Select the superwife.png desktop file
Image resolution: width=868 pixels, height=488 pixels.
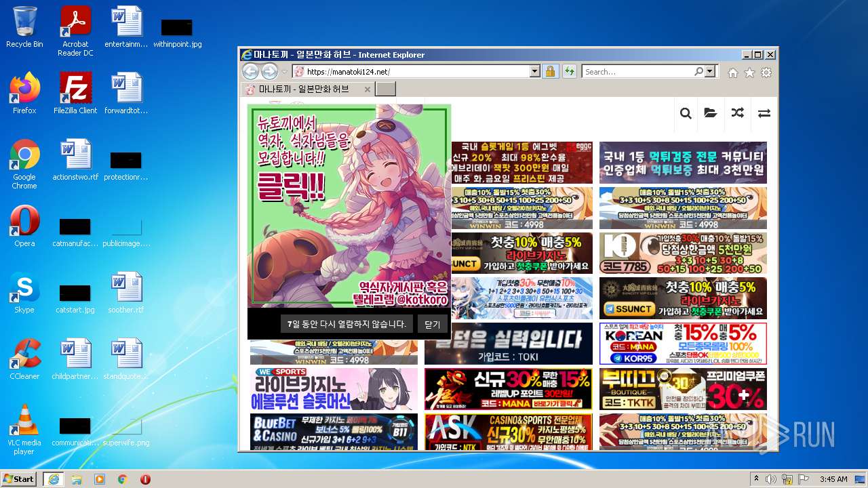[126, 431]
